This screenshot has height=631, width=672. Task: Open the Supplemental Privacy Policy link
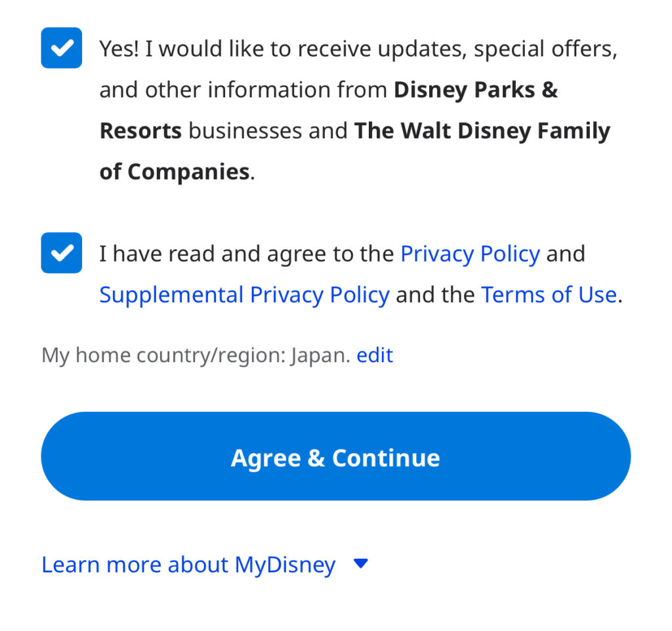tap(243, 295)
